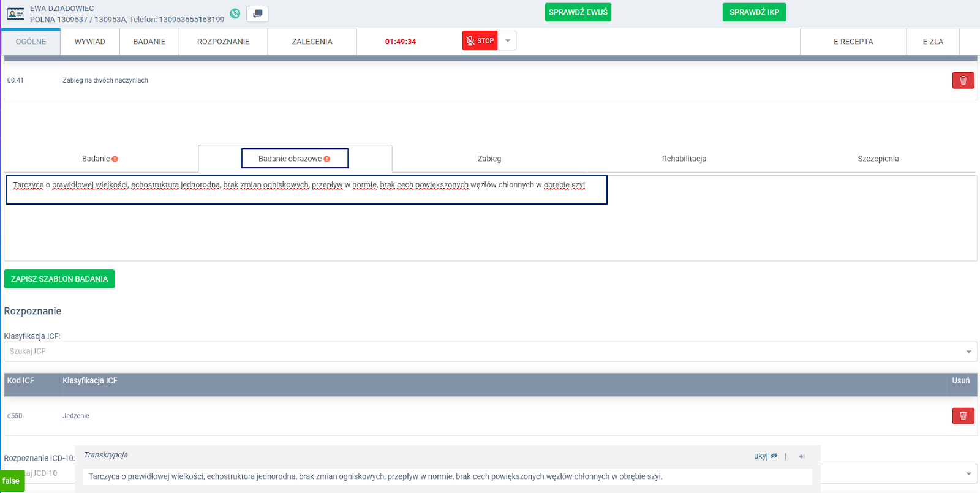This screenshot has width=980, height=493.
Task: Select the Badanie obrazowe tab
Action: tap(294, 159)
